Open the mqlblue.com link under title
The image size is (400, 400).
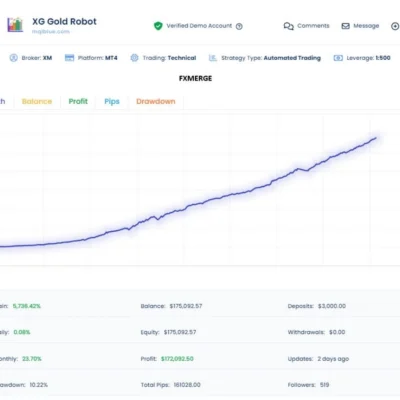pos(51,32)
